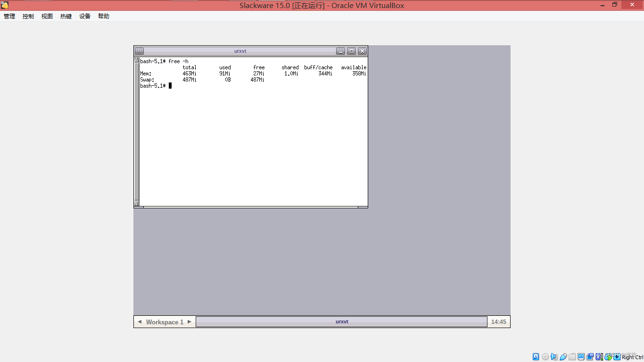The height and width of the screenshot is (362, 644).
Task: Click the VirtualBox icon in title bar
Action: (5, 5)
